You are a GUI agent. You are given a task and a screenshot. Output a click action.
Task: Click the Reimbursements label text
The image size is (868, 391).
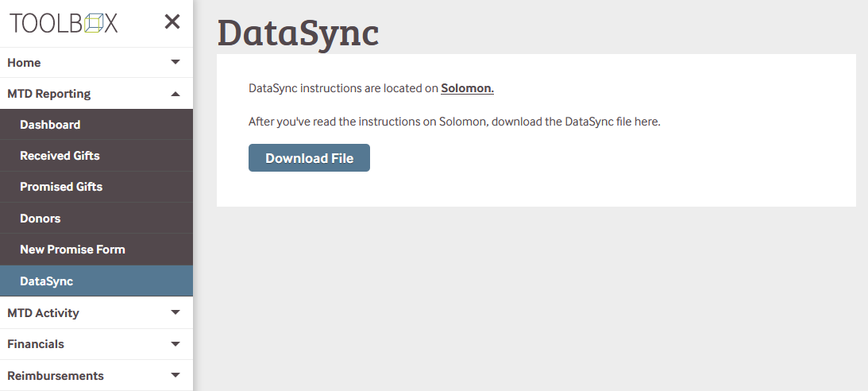(x=55, y=376)
